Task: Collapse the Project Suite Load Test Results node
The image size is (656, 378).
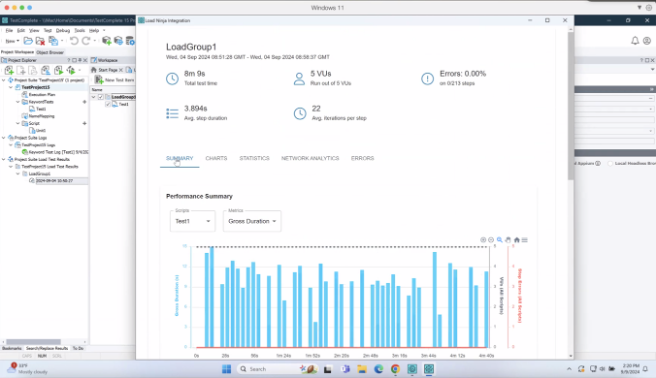Action: click(x=4, y=159)
